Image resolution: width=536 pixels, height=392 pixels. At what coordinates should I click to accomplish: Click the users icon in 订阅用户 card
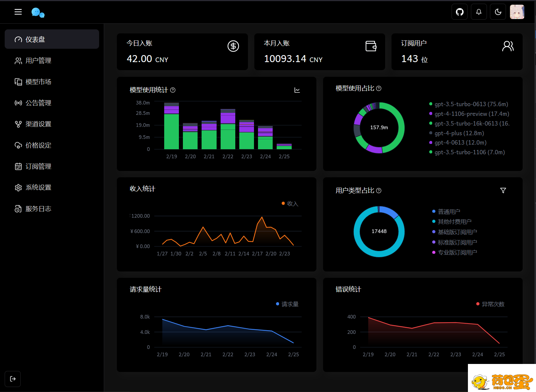[508, 46]
